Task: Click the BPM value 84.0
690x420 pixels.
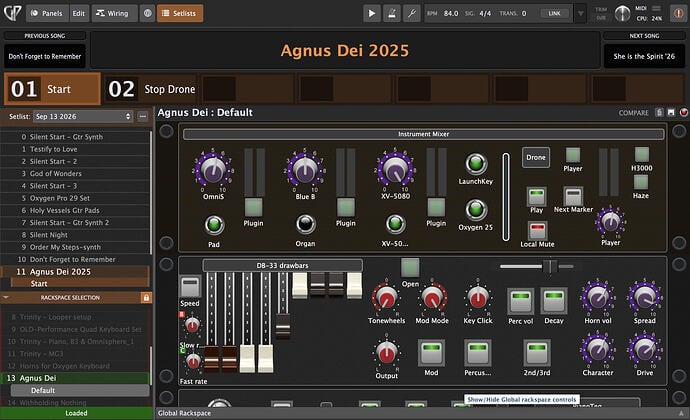Action: coord(451,13)
